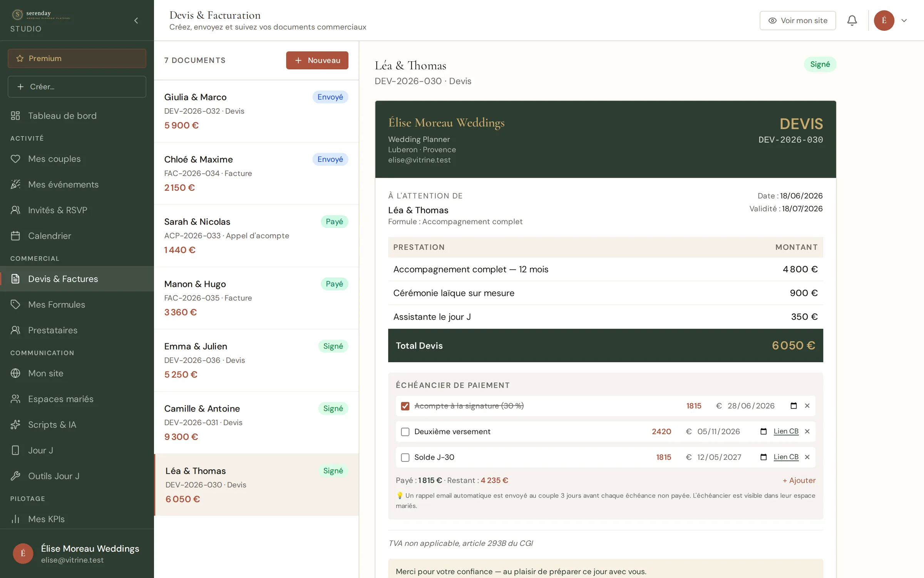Open Outils Jour J wrench icon
The image size is (924, 578).
click(15, 476)
